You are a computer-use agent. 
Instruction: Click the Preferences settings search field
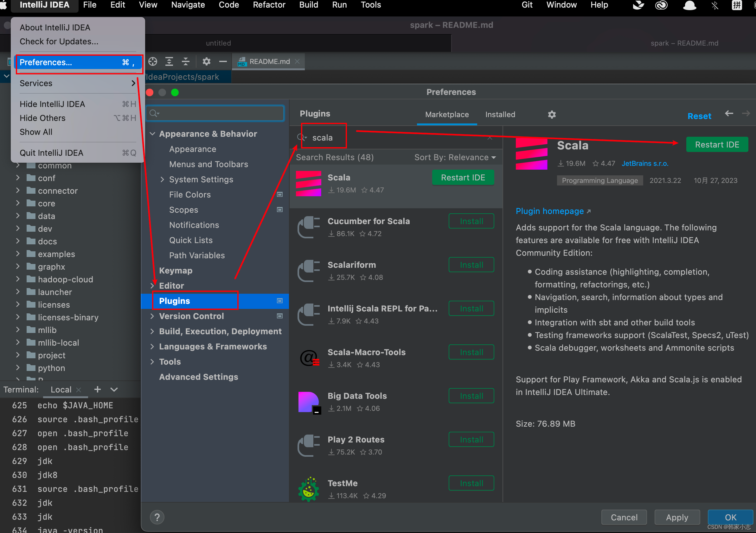(x=216, y=114)
